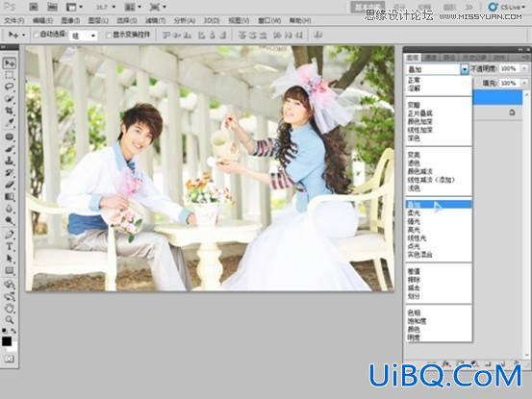Open the blend mode dropdown arrow

pyautogui.click(x=465, y=69)
